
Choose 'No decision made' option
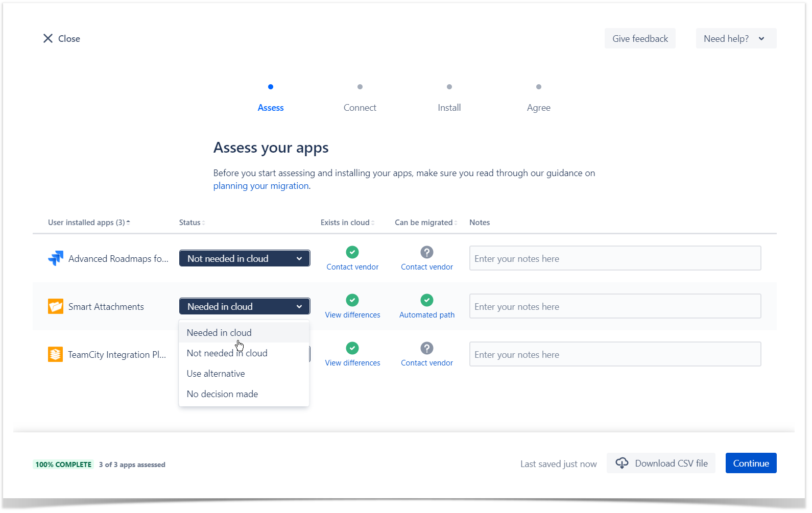[x=222, y=394]
